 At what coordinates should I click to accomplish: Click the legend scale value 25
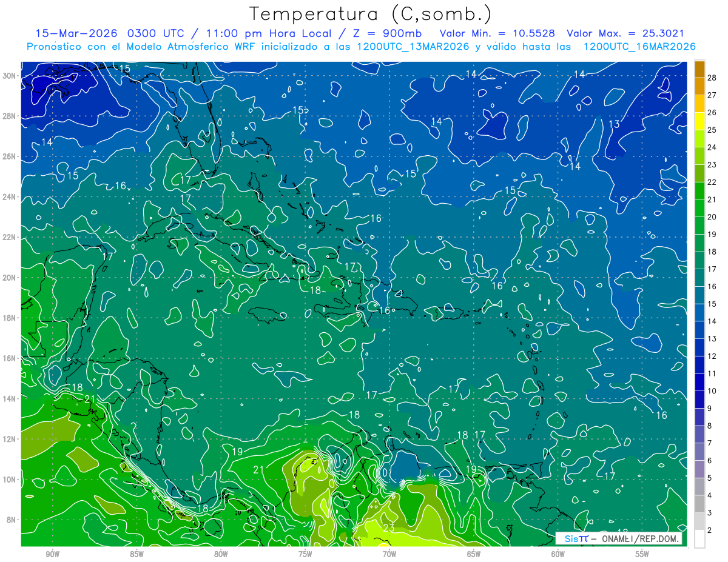[x=712, y=130]
